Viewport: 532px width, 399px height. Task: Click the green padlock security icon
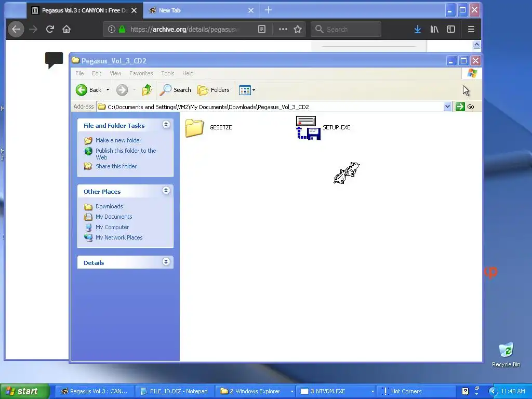[122, 29]
